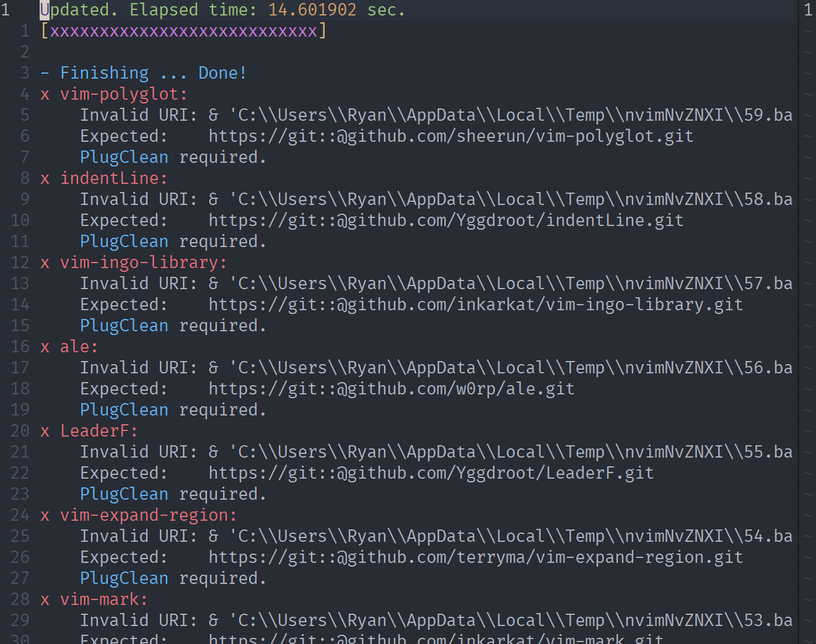Screen dimensions: 816x644
Task: Select the elapsed time value 14.601902
Action: click(312, 9)
